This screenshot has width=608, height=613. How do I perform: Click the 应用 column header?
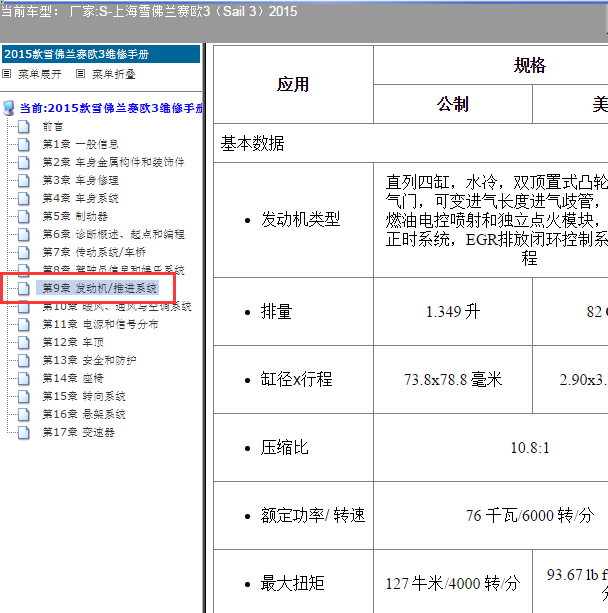pos(293,84)
